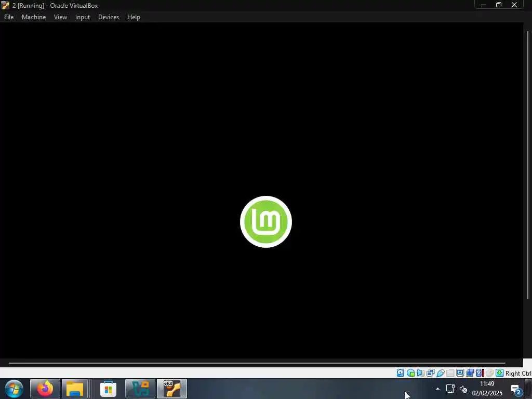Close the VirtualBox VM window
Image resolution: width=532 pixels, height=399 pixels.
click(514, 5)
